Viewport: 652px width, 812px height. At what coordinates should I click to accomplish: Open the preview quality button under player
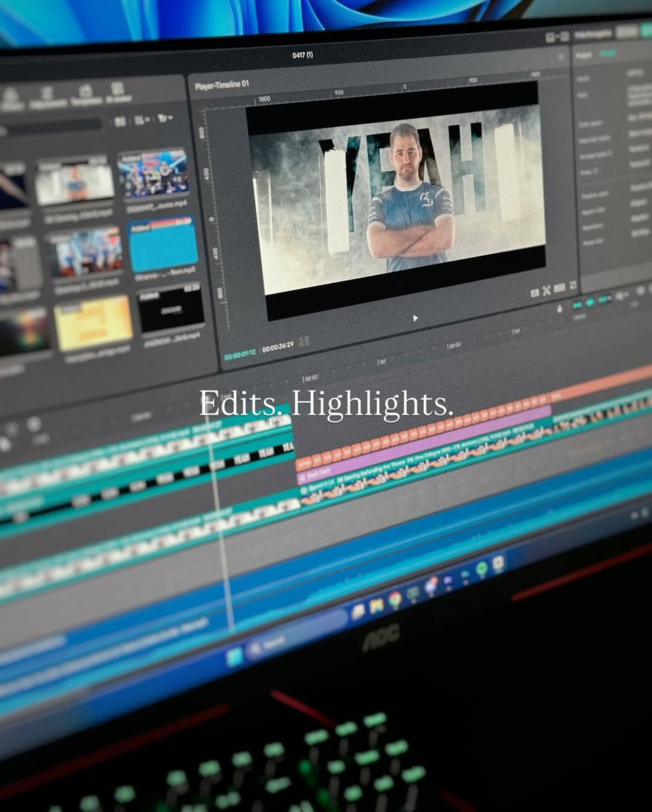coord(559,288)
